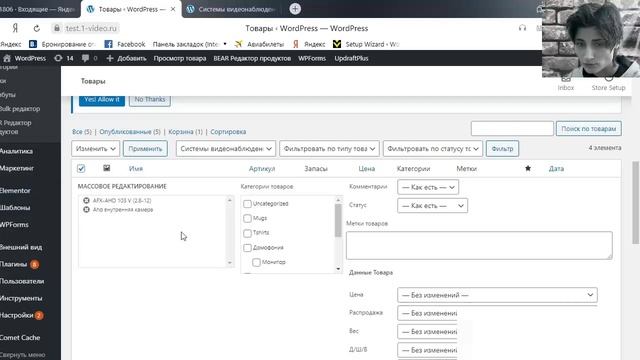
Task: Sort by the image thumbnail column icon
Action: click(x=107, y=168)
